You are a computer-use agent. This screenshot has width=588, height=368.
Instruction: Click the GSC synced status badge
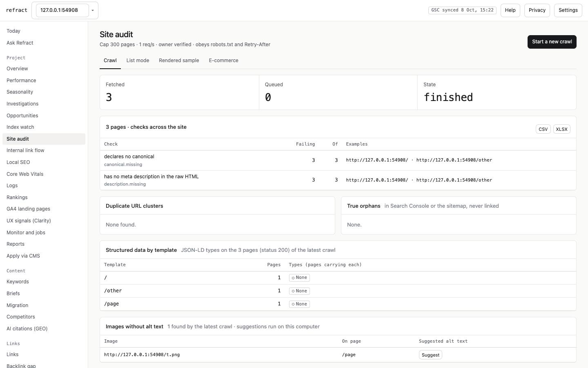pos(462,10)
